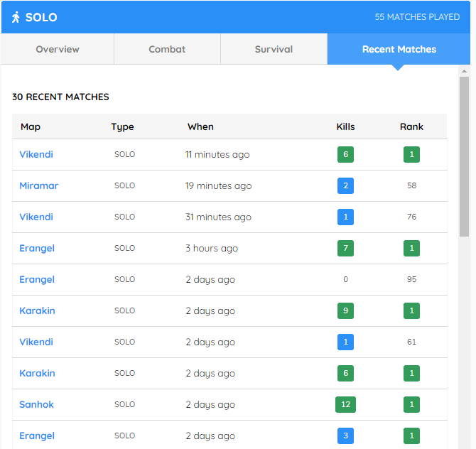Open the Vikendi match with rank 61
The image size is (476, 449).
[x=36, y=342]
